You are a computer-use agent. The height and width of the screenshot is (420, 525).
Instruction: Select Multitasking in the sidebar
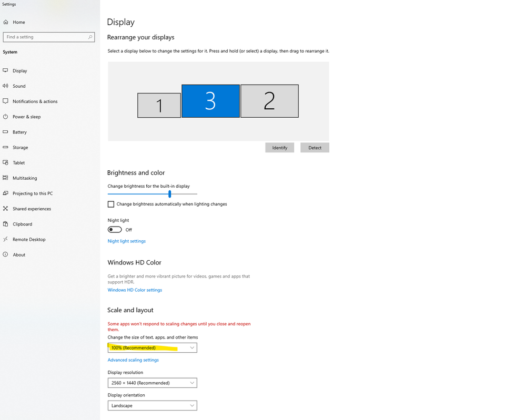(x=25, y=178)
